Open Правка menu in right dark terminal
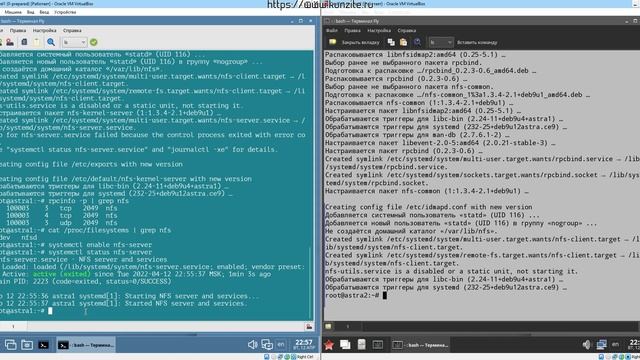 tap(352, 31)
